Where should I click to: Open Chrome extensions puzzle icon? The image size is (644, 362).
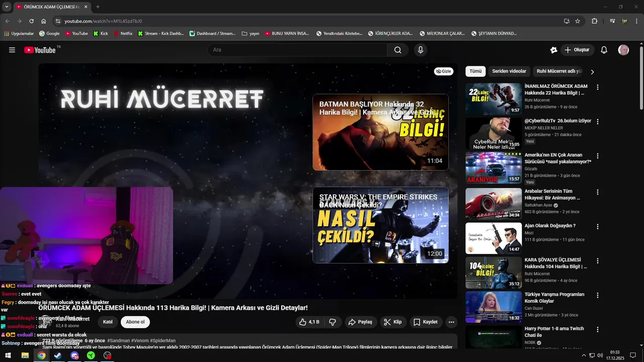(595, 21)
